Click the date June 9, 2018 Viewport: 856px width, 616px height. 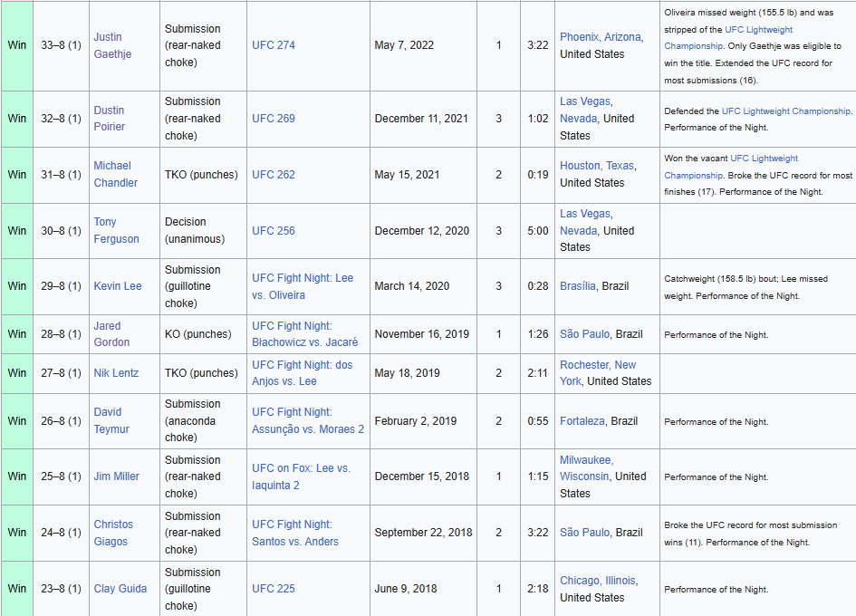point(405,589)
